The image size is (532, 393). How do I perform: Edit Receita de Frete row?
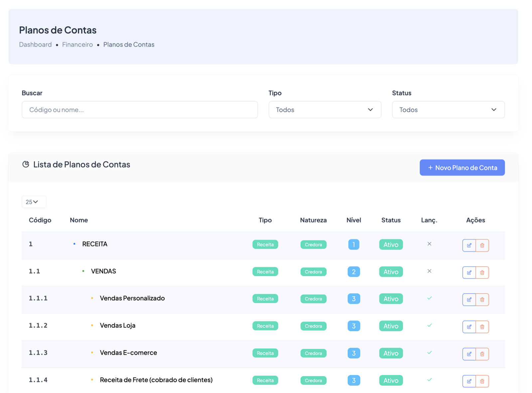[469, 381]
